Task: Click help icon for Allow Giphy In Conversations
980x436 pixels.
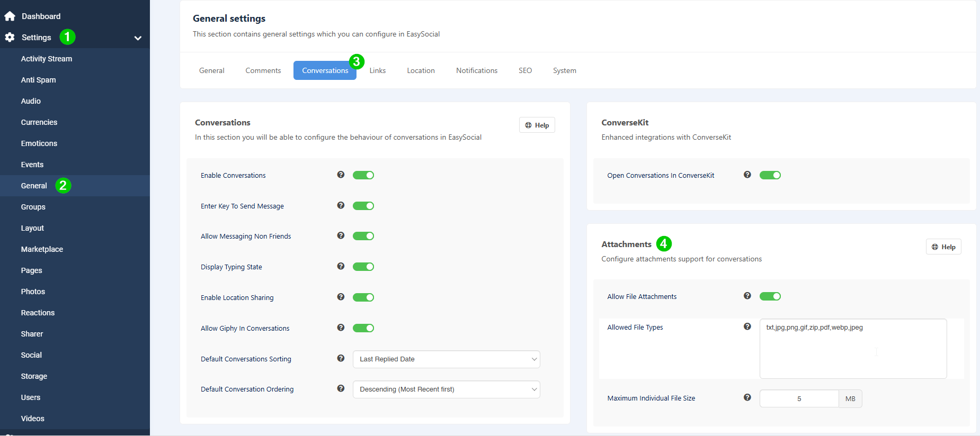Action: tap(341, 328)
